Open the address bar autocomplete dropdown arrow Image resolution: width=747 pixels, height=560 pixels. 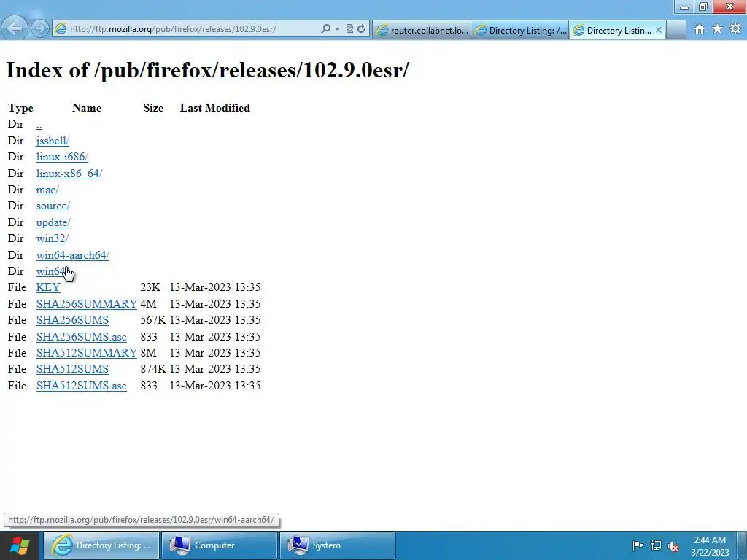(x=337, y=29)
